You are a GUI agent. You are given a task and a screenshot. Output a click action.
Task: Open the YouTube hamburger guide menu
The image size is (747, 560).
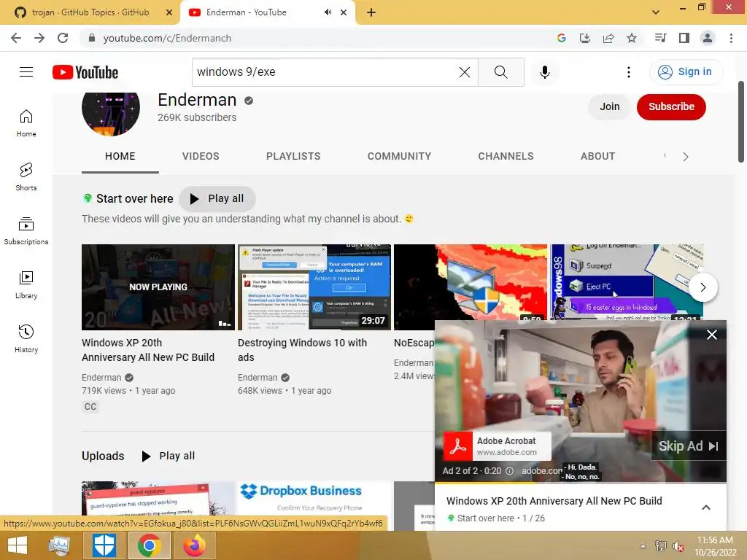tap(26, 72)
